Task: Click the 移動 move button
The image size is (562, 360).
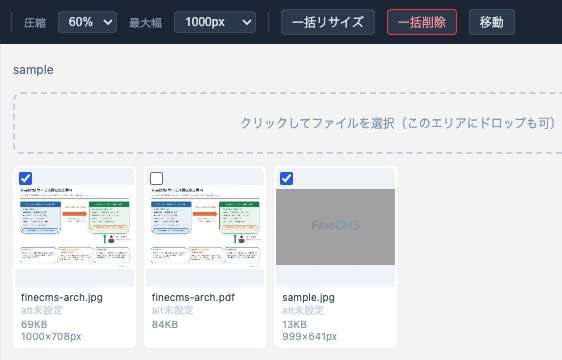Action: [x=492, y=22]
